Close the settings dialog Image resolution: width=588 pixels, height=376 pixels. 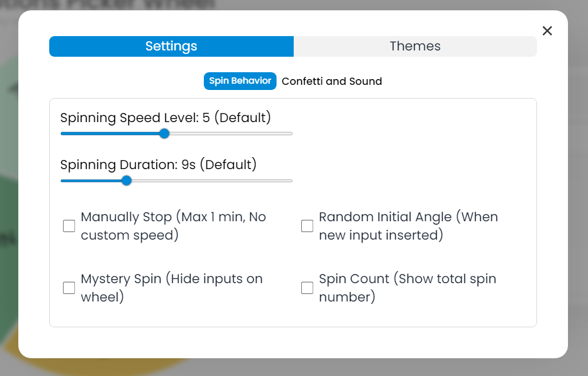[x=547, y=31]
